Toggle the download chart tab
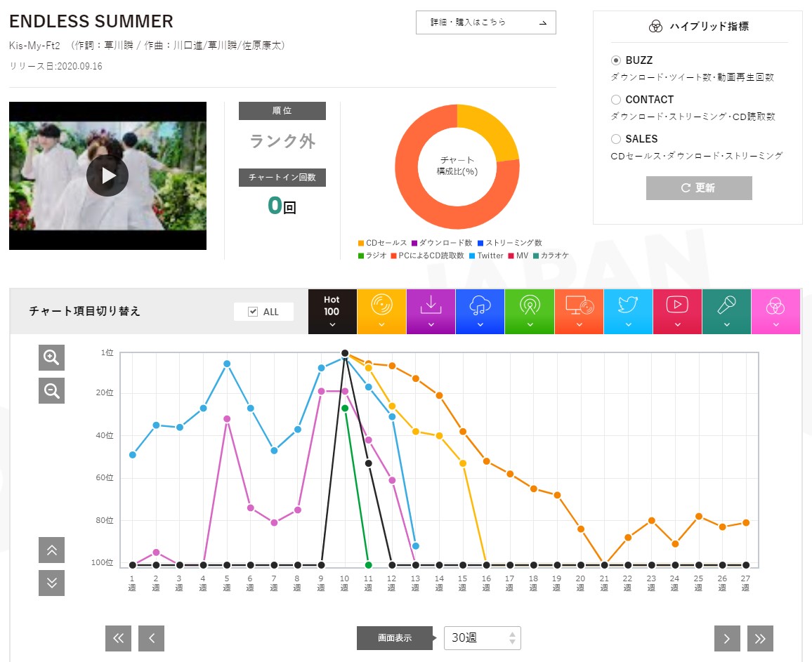Screen dimensions: 812x662 tap(431, 312)
